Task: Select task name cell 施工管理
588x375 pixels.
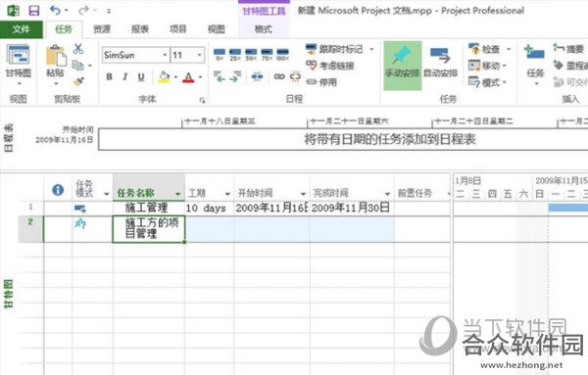Action: pyautogui.click(x=149, y=208)
